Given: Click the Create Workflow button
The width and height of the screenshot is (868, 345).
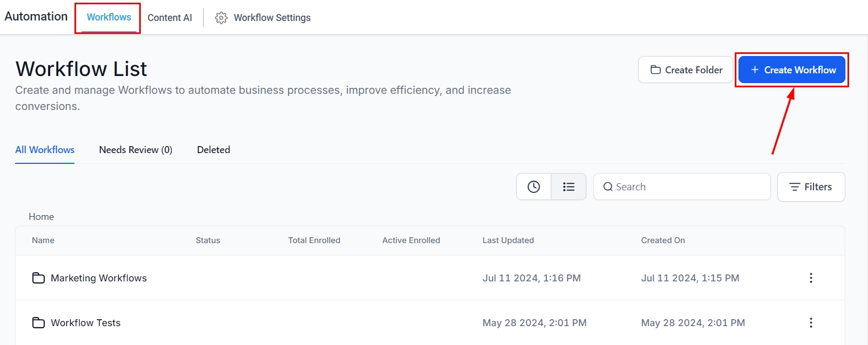Looking at the screenshot, I should tap(791, 70).
